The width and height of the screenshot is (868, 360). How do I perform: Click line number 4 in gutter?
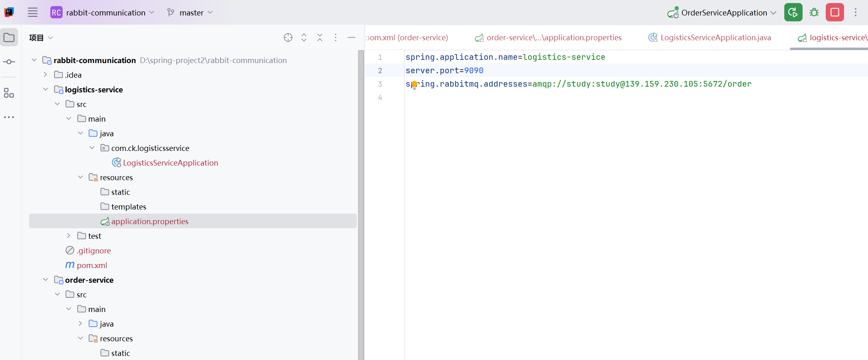(380, 98)
